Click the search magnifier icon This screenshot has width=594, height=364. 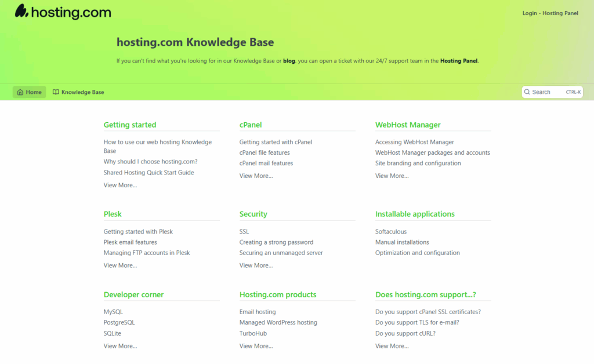pos(527,92)
